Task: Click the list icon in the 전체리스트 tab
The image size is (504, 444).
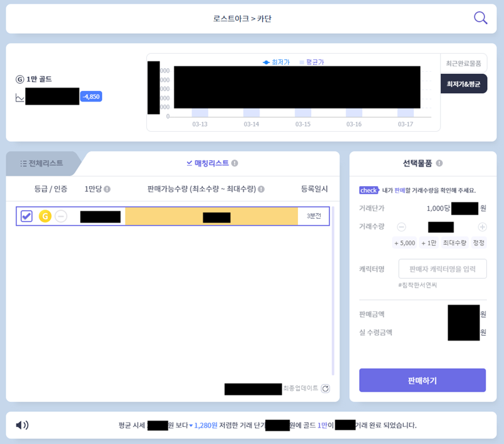Action: pyautogui.click(x=23, y=163)
